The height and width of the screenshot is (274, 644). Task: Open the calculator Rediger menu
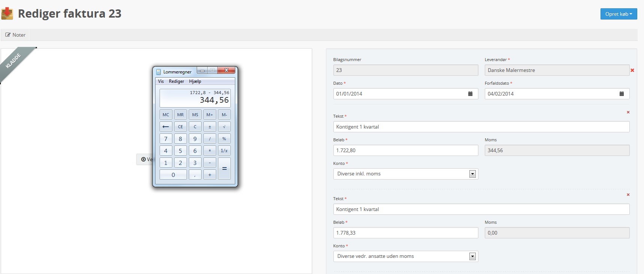pos(176,81)
